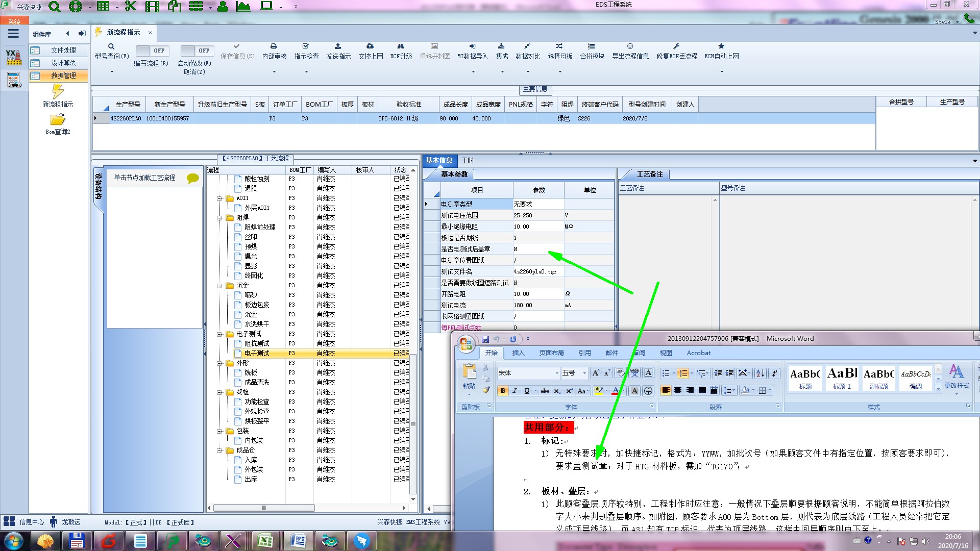Click the 最小绝缘电阻 parameter value field
980x551 pixels.
(x=538, y=227)
